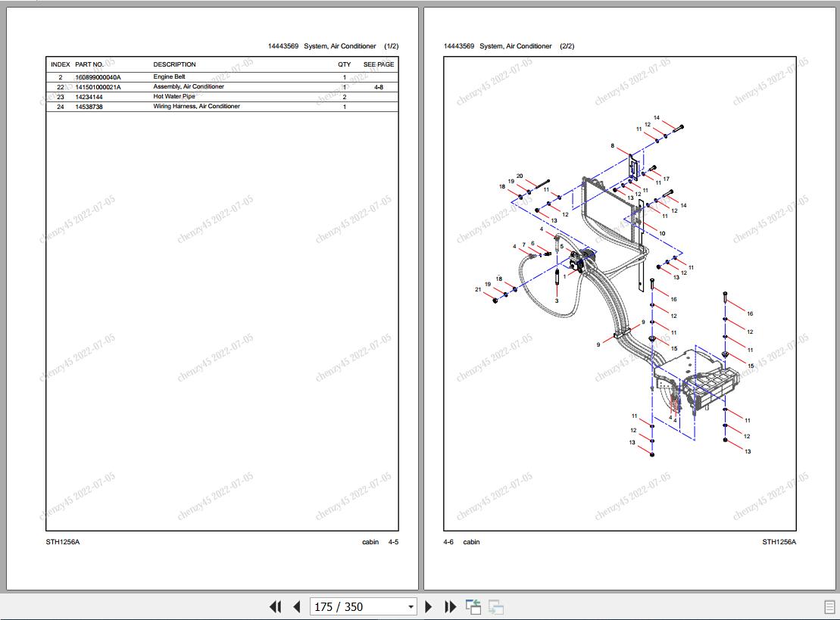The width and height of the screenshot is (840, 620).
Task: Click part number 141501000021A
Action: [98, 87]
